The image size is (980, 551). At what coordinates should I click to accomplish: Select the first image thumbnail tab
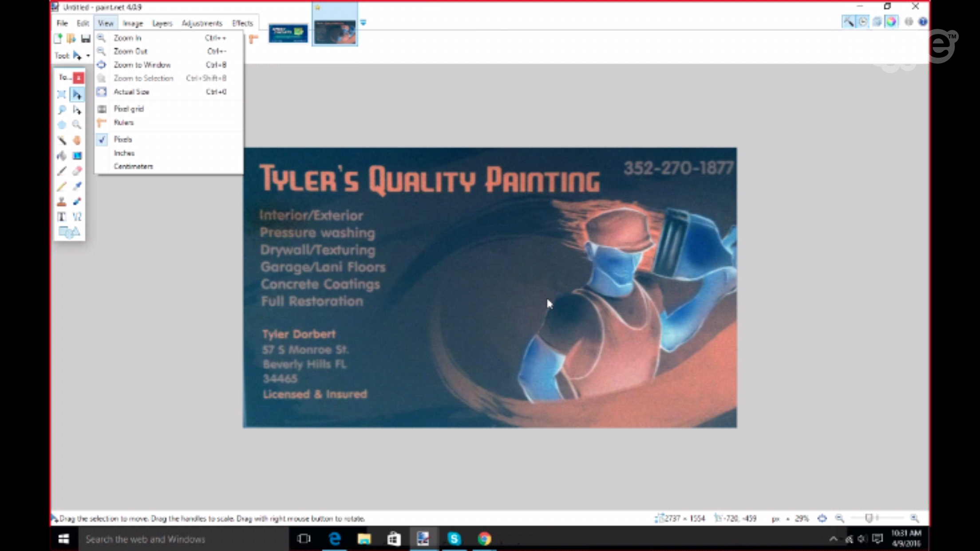coord(288,34)
